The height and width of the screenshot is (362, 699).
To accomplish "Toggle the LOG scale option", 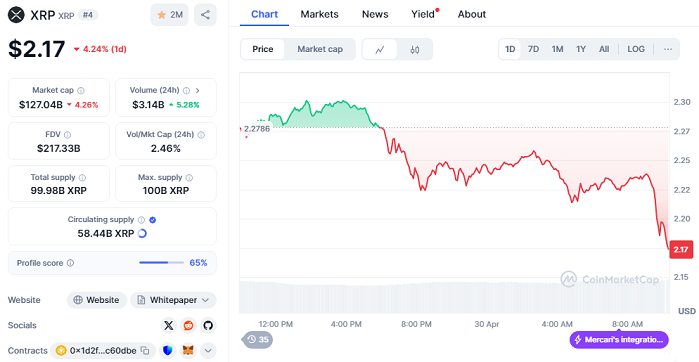I will click(x=636, y=49).
